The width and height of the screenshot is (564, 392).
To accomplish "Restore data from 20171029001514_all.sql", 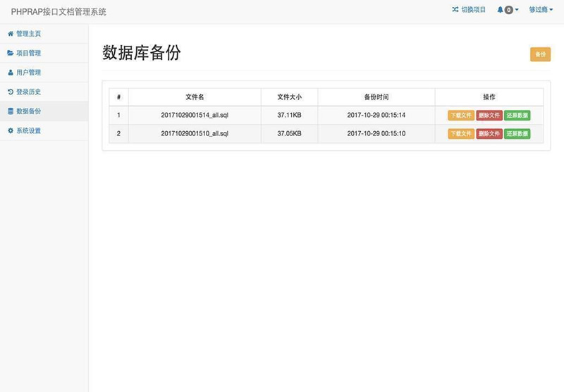I will point(517,115).
